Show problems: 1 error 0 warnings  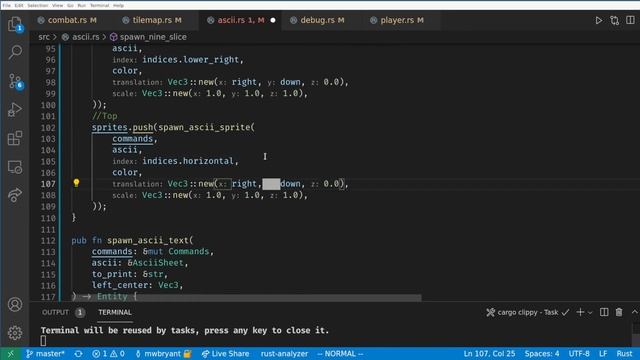108,354
